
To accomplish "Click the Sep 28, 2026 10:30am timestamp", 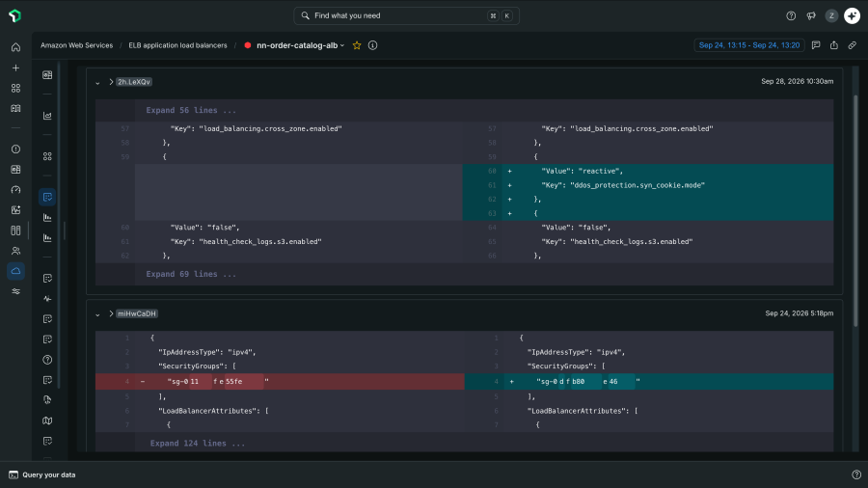I will click(x=798, y=81).
